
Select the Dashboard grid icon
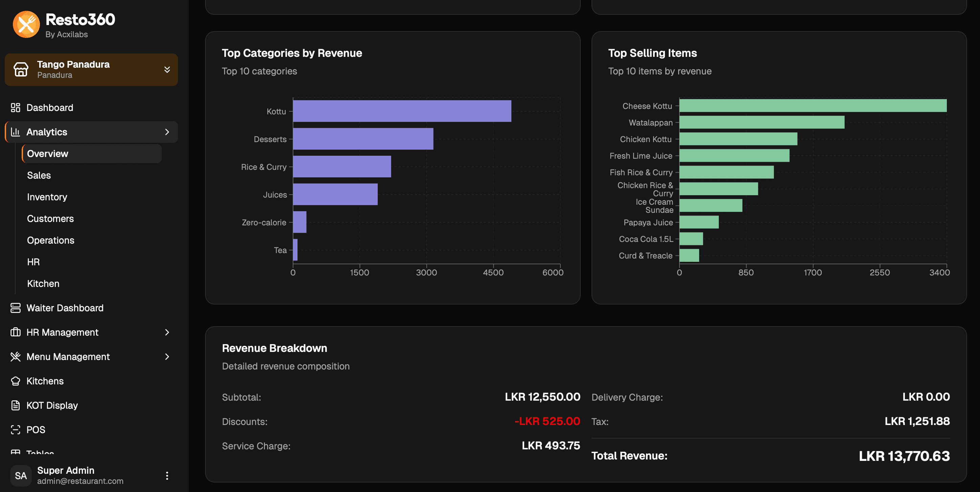click(x=16, y=107)
